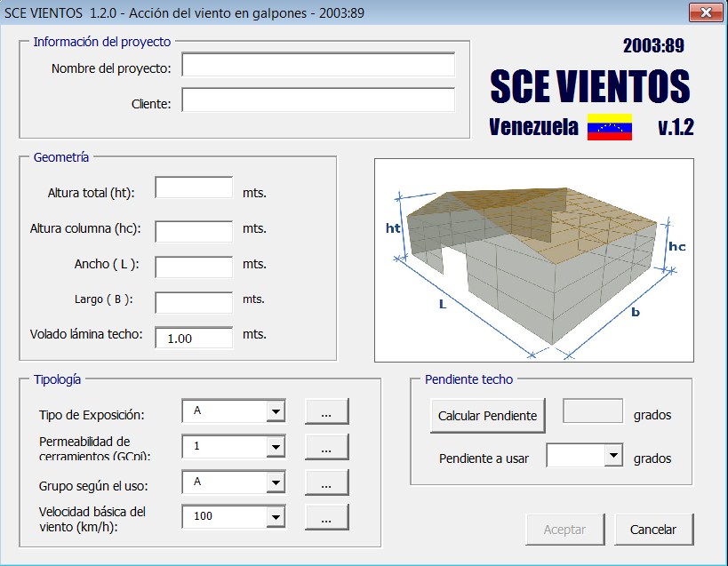Screen dimensions: 728x566
Task: Open the Pendiente a usar dropdown
Action: click(x=613, y=455)
